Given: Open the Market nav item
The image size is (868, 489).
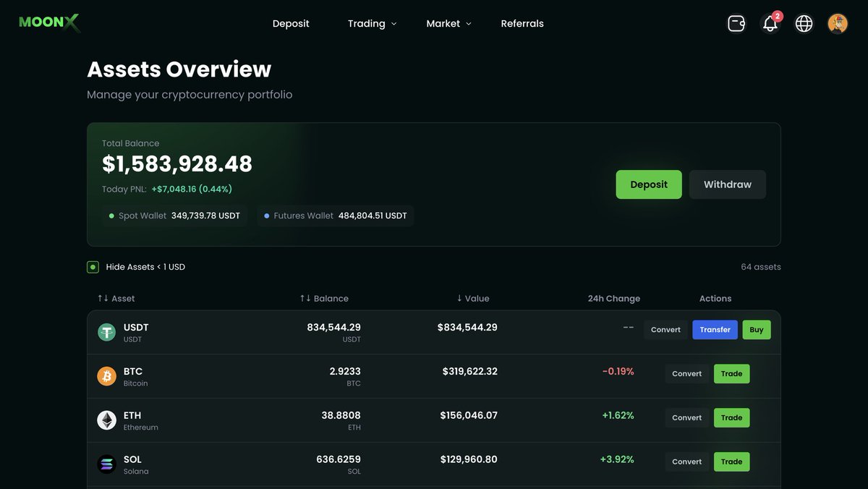Looking at the screenshot, I should point(443,23).
